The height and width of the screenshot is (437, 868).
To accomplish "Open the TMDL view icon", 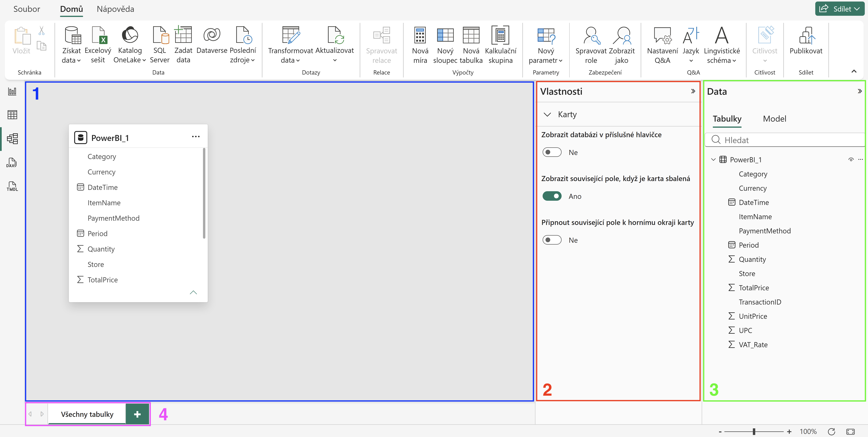I will tap(12, 186).
